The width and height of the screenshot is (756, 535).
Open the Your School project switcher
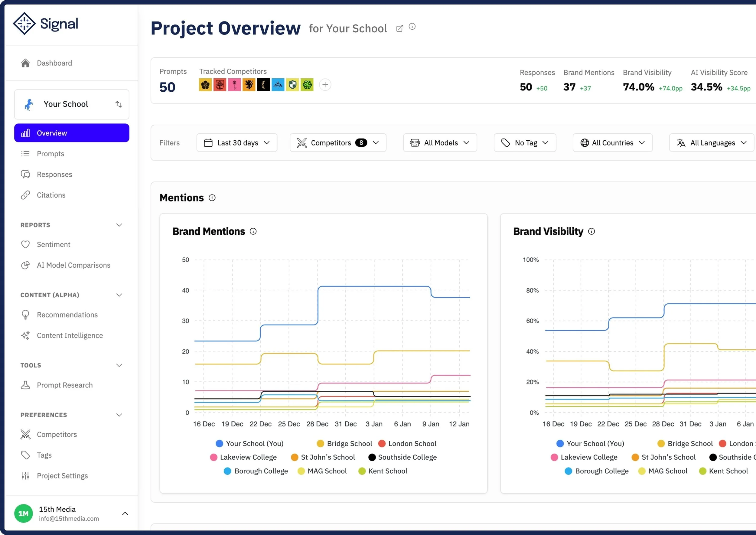72,104
